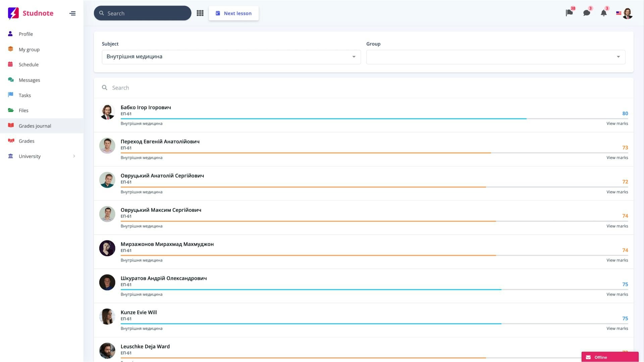View marks for Бабко Ігор Ігорович
Screen dimensions: 644x362
[x=617, y=124]
